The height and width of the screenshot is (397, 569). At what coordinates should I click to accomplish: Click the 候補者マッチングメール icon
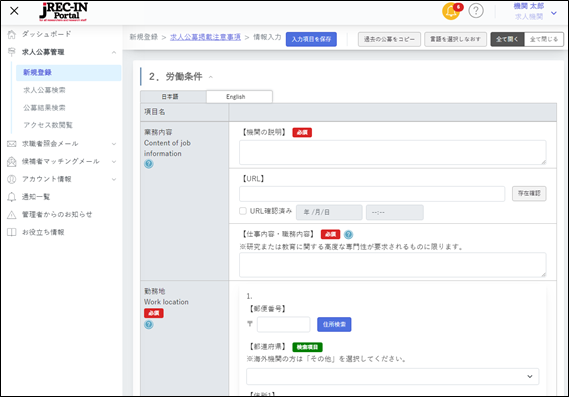(x=12, y=161)
